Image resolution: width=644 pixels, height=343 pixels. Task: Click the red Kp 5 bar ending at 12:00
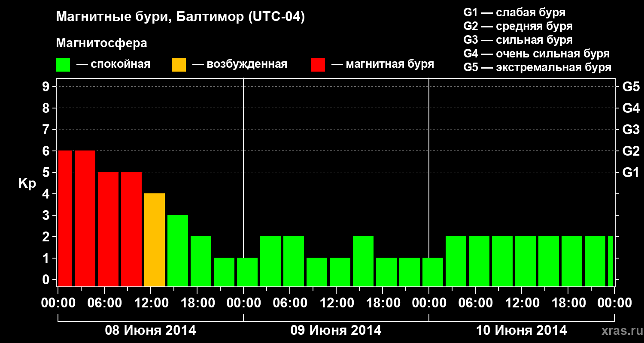(x=131, y=229)
